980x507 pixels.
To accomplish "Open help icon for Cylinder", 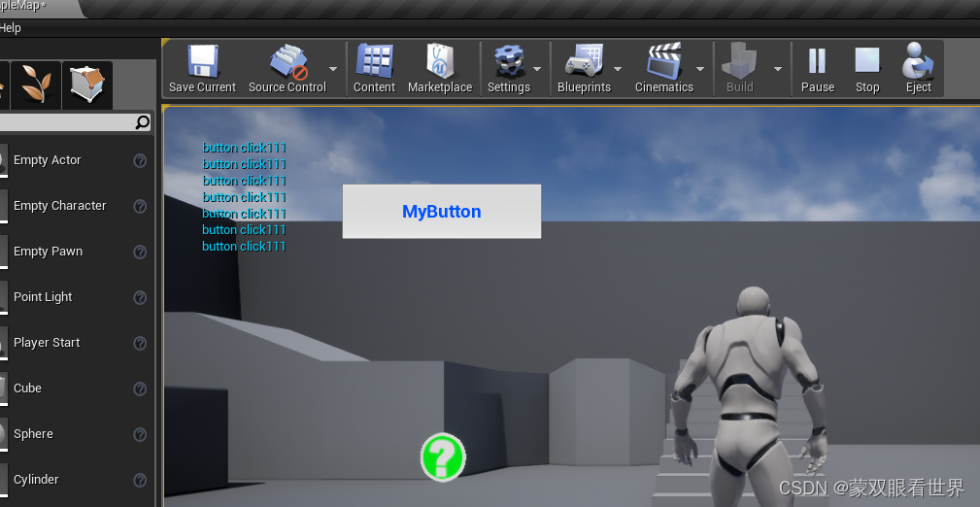I will click(x=140, y=480).
